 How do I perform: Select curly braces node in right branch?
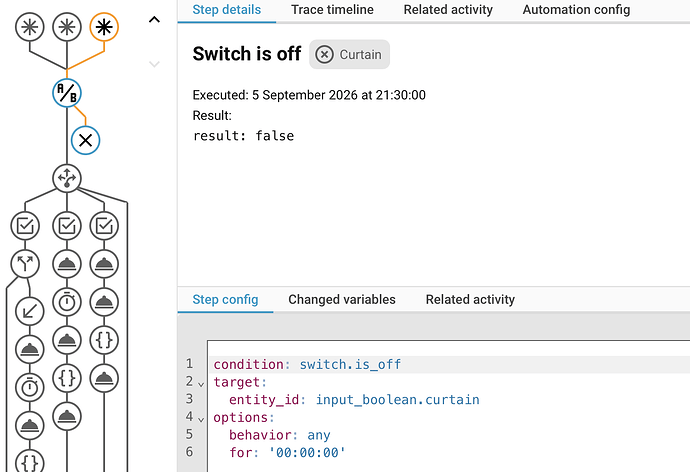(104, 340)
